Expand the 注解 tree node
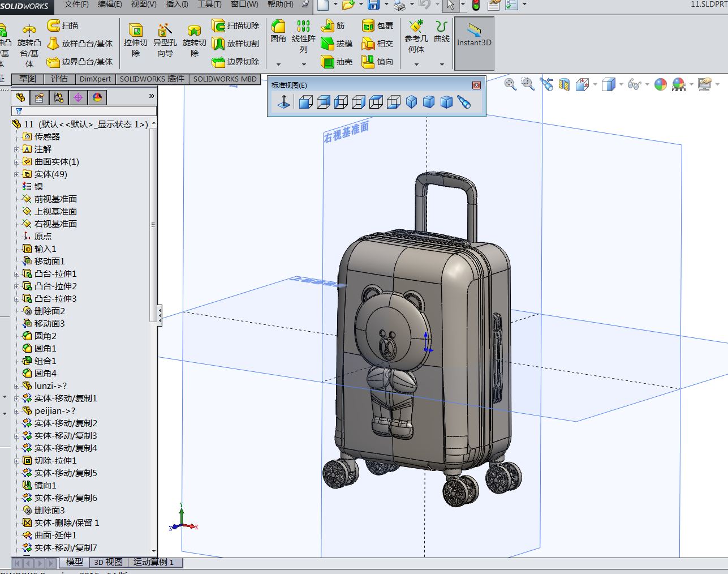Image resolution: width=728 pixels, height=574 pixels. tap(16, 149)
